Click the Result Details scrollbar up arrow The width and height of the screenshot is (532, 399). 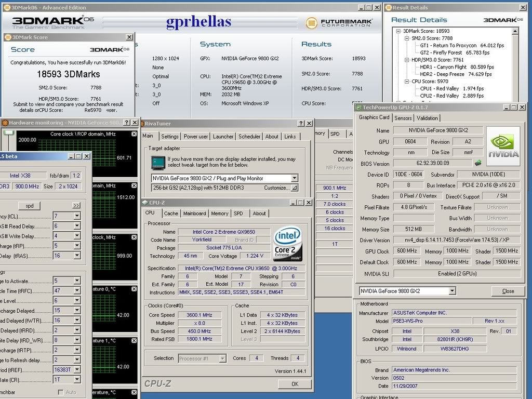[515, 31]
